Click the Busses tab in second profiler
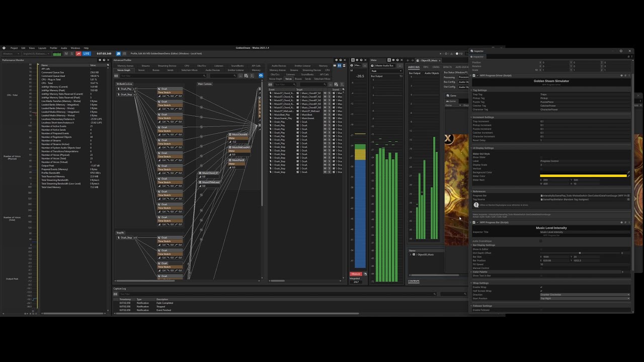 click(x=298, y=79)
